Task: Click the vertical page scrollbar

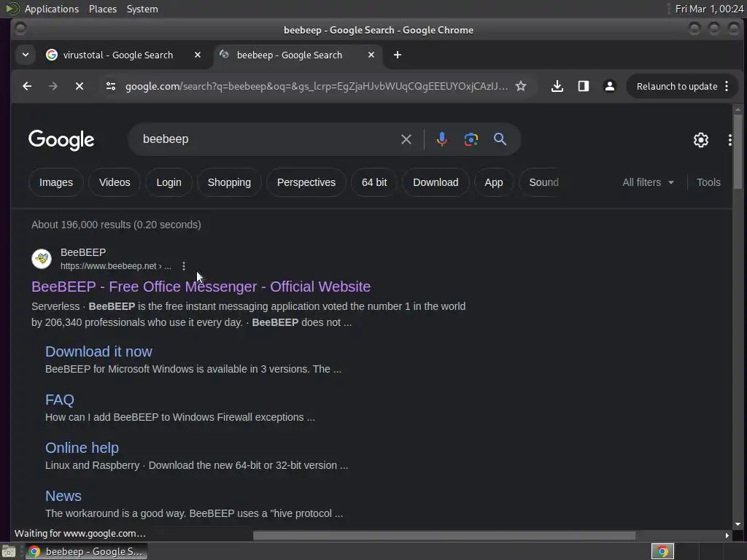Action: pyautogui.click(x=738, y=152)
